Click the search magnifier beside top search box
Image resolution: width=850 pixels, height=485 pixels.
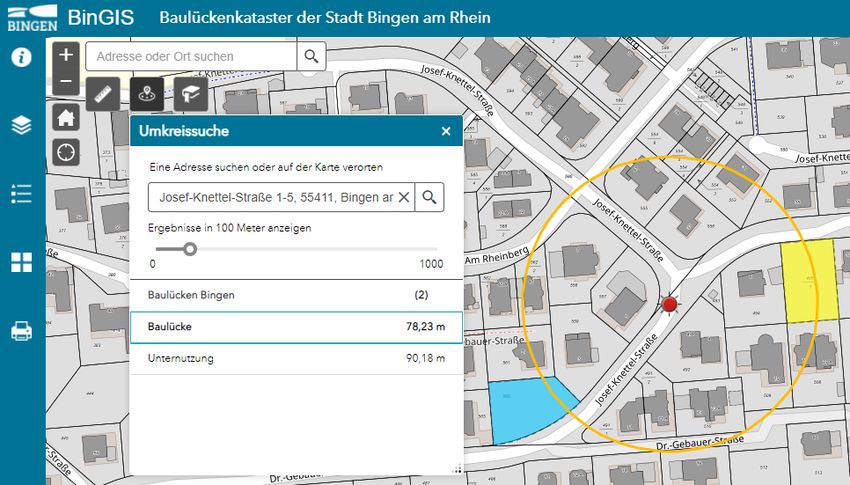tap(313, 56)
